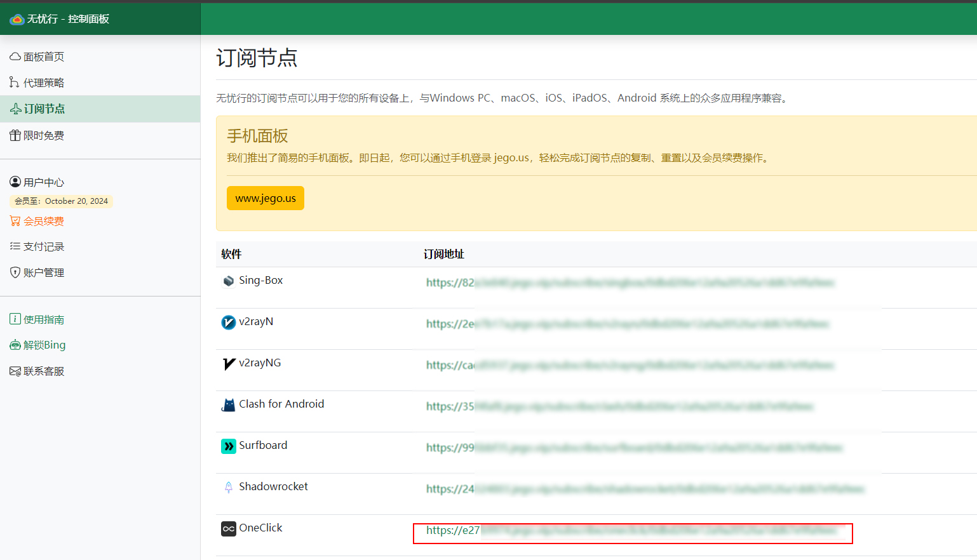This screenshot has width=977, height=560.
Task: Click the www.jego.us button
Action: coord(266,198)
